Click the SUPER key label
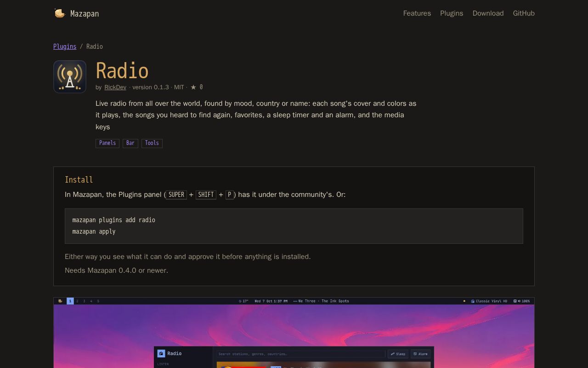This screenshot has width=588, height=368. [x=176, y=195]
